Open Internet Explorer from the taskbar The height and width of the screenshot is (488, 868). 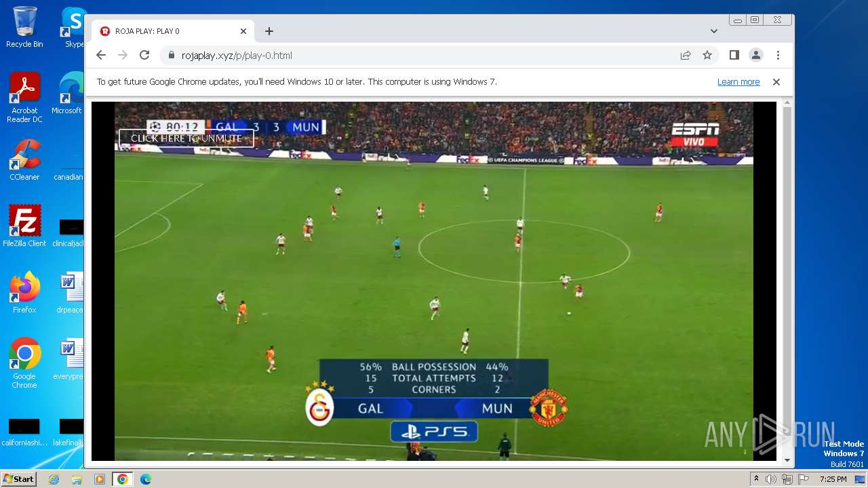point(54,479)
